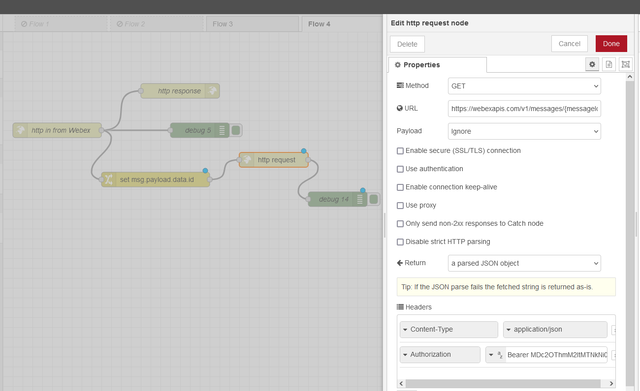This screenshot has height=391, width=640.
Task: Click the URL input field
Action: [524, 109]
